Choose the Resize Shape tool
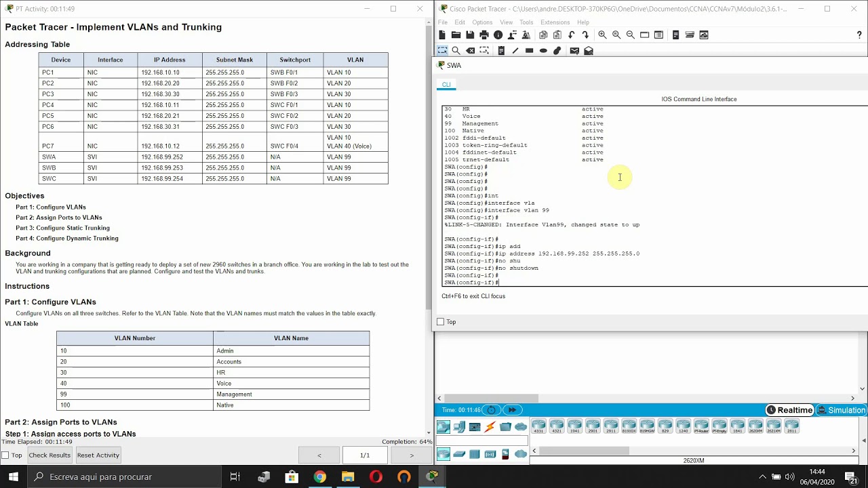The image size is (868, 488). pyautogui.click(x=484, y=51)
